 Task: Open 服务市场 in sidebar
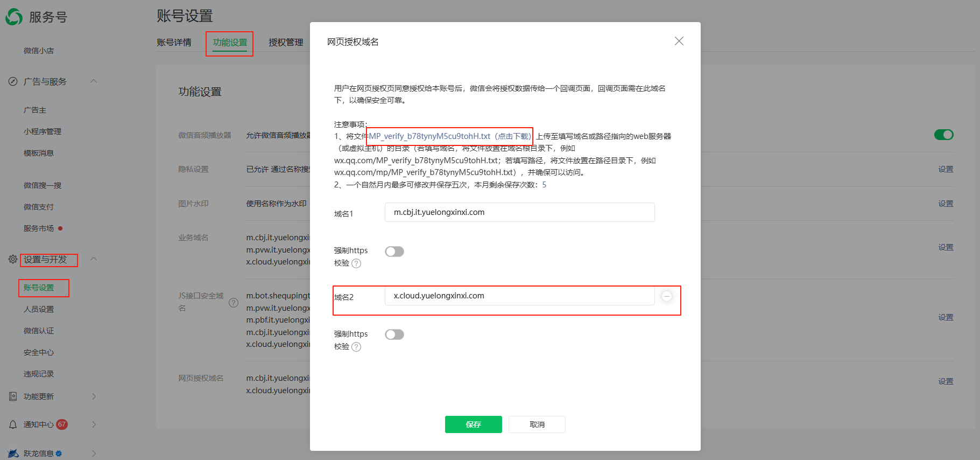(39, 228)
